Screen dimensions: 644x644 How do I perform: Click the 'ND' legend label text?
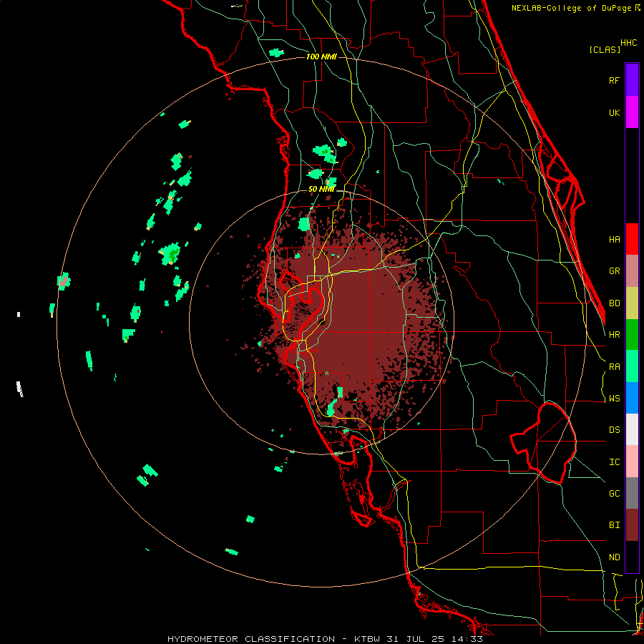pos(614,557)
